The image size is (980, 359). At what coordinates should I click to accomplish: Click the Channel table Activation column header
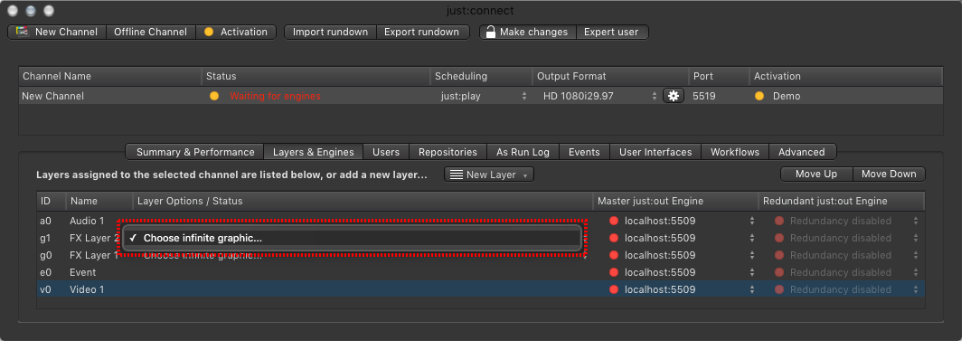tap(845, 76)
